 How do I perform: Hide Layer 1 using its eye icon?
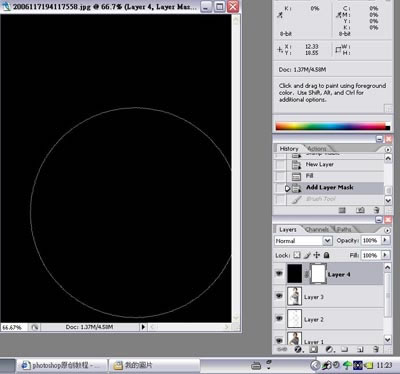[x=279, y=340]
